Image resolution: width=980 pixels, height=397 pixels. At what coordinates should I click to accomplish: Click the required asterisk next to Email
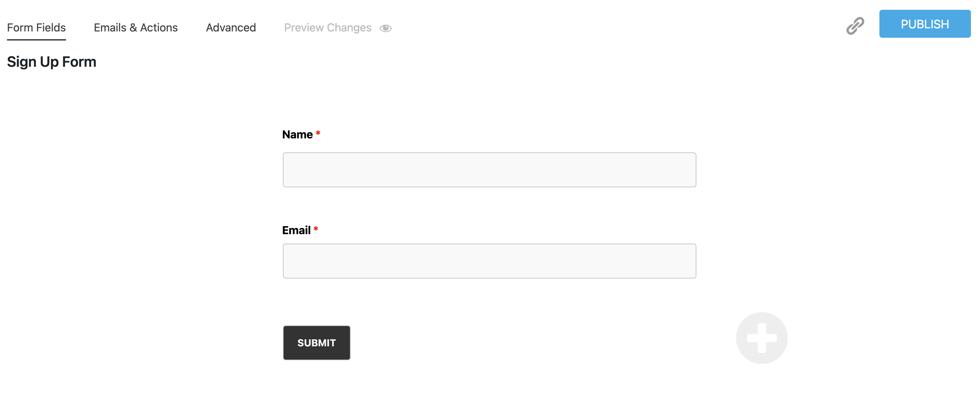316,229
